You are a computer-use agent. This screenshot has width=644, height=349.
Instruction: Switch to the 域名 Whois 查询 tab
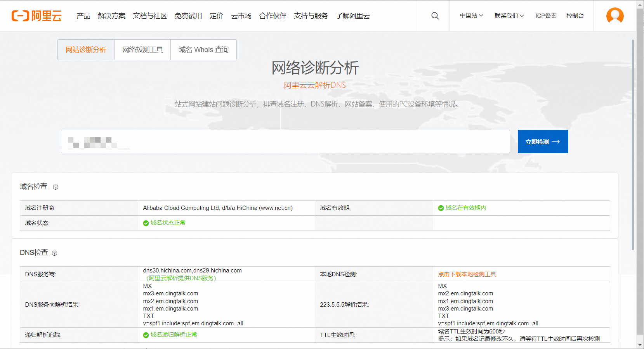coord(204,50)
